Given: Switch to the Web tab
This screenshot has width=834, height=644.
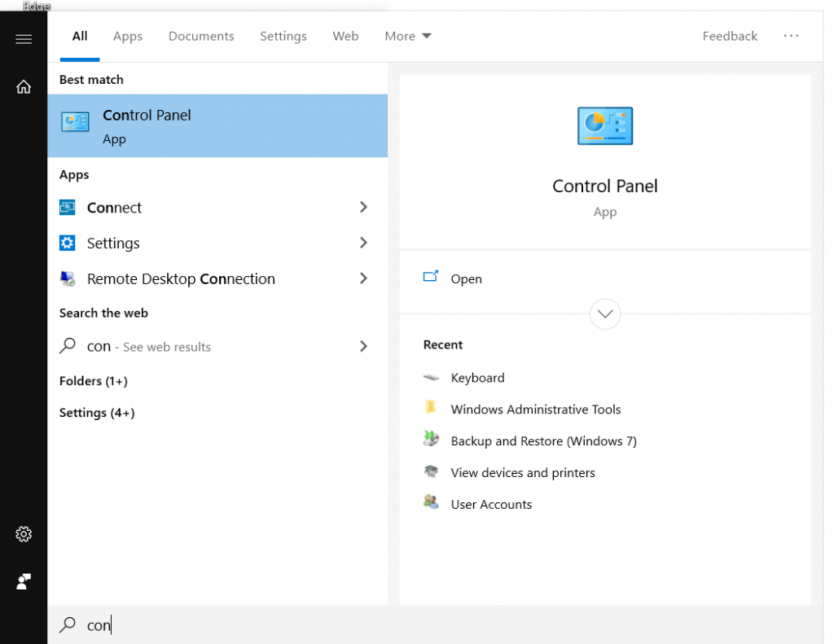Looking at the screenshot, I should coord(345,36).
